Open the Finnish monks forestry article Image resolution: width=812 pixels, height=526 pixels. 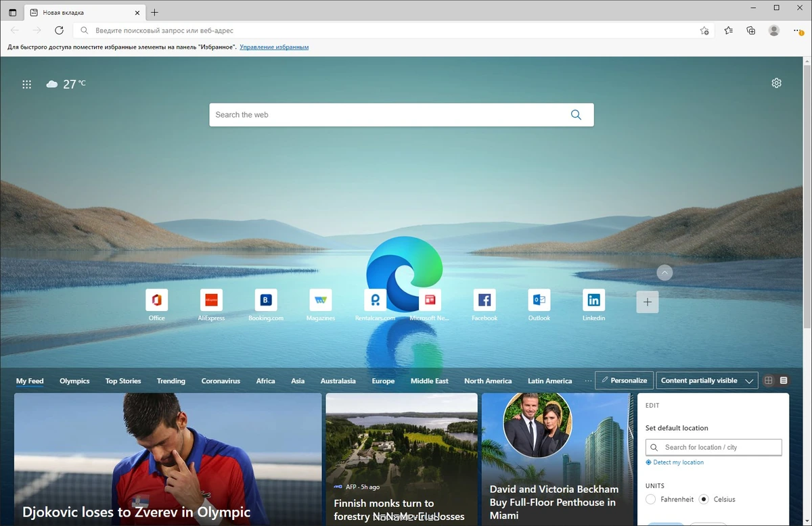point(402,460)
